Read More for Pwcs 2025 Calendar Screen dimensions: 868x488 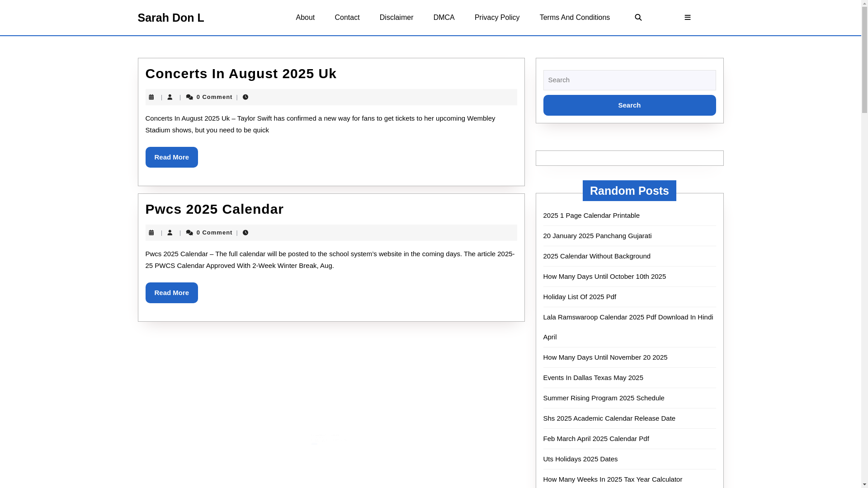[172, 293]
